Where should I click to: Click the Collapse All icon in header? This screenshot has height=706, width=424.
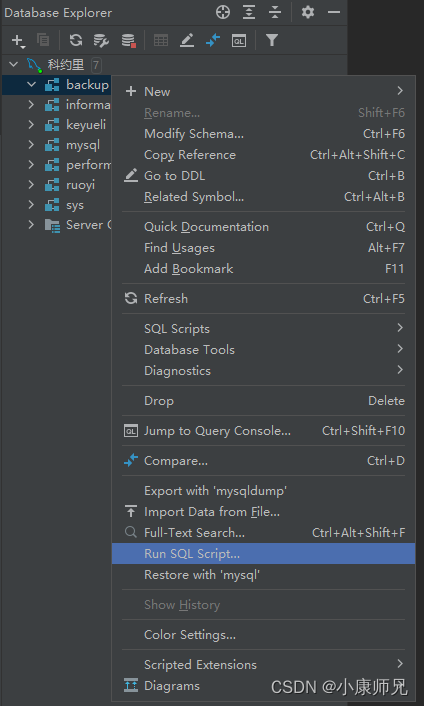tap(275, 12)
